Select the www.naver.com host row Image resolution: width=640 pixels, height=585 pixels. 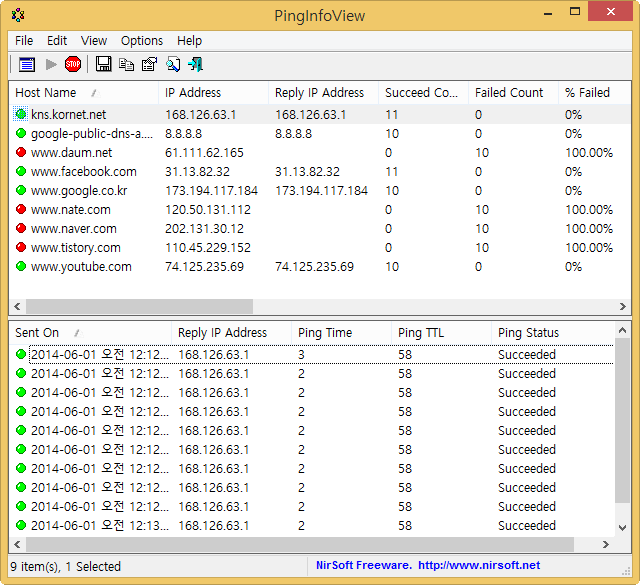coord(320,228)
